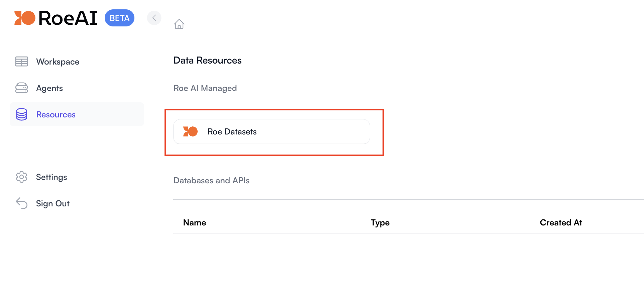
Task: Click the Sign Out label
Action: point(53,203)
